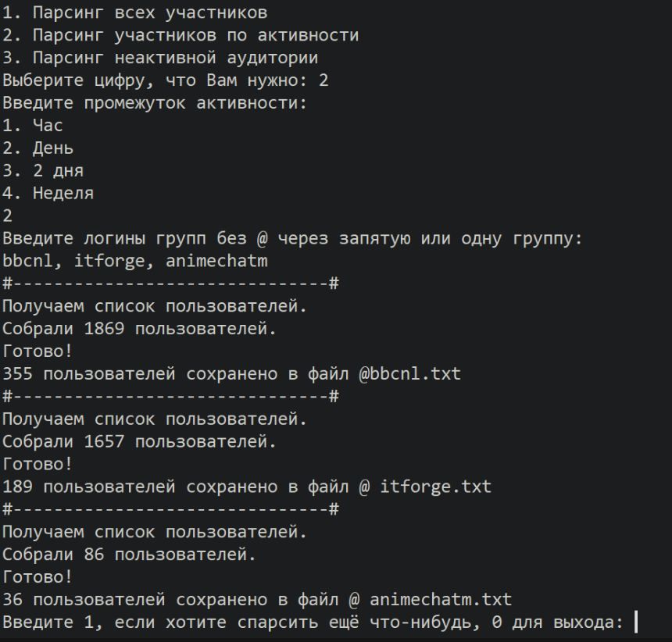
Task: Click the "Собрали 86 пользователей" output line
Action: [129, 555]
